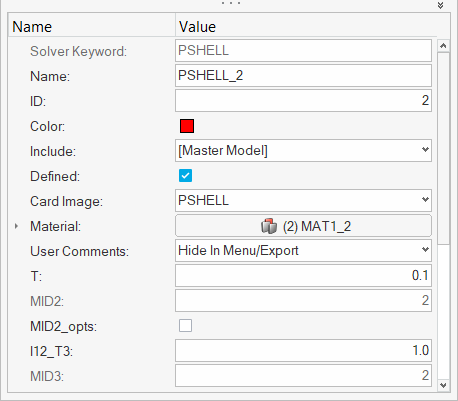This screenshot has height=401, width=458.
Task: Click the three-dot panel grip handle
Action: tap(231, 3)
